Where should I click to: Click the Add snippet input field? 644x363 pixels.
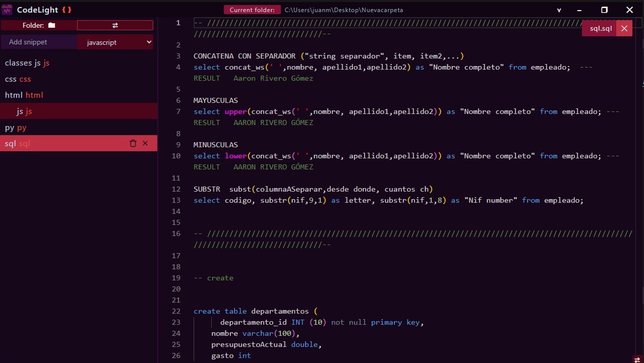pyautogui.click(x=39, y=42)
